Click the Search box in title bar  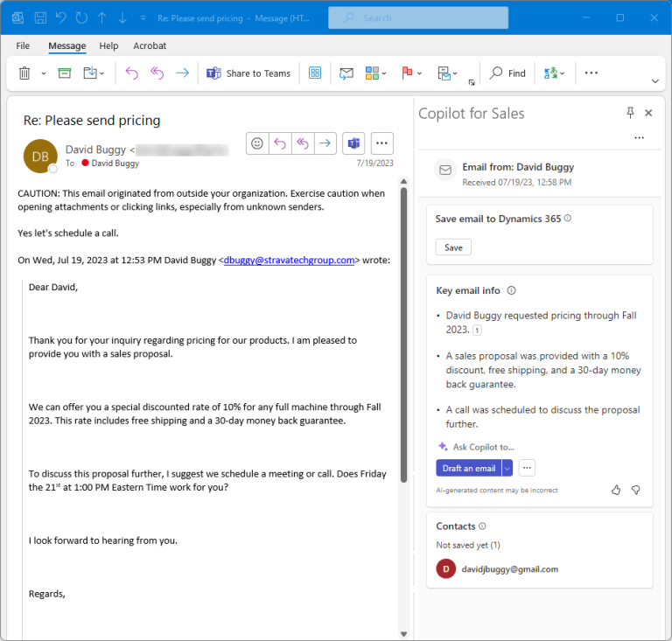click(418, 18)
